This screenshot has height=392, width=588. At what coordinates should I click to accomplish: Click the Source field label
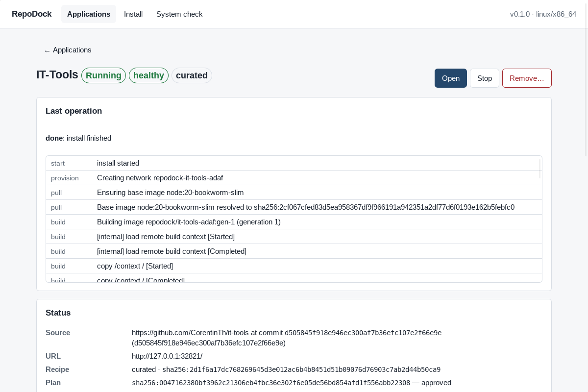(x=58, y=333)
